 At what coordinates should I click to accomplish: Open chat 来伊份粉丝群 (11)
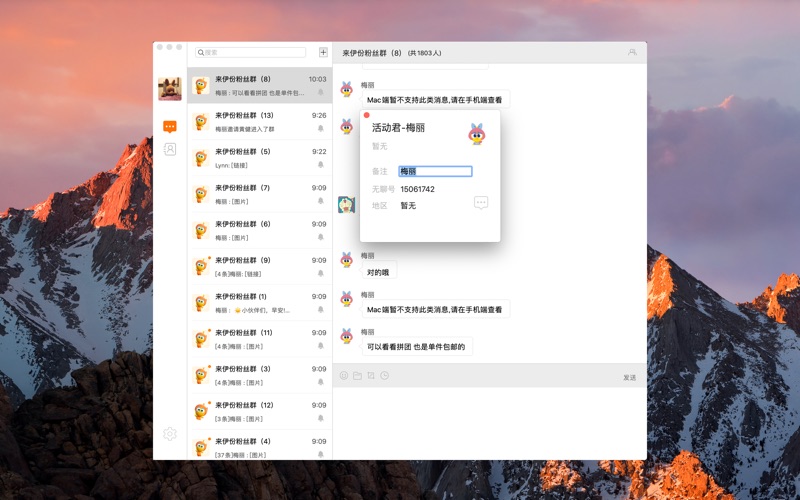point(260,339)
